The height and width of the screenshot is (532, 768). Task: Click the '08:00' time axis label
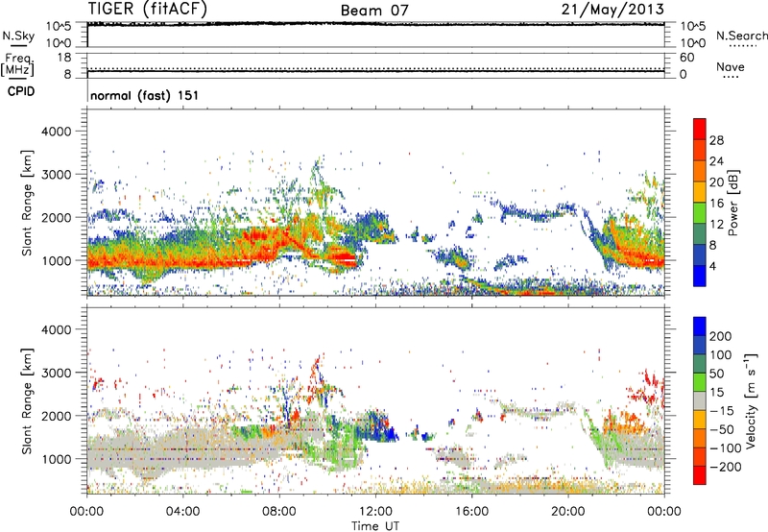[279, 512]
